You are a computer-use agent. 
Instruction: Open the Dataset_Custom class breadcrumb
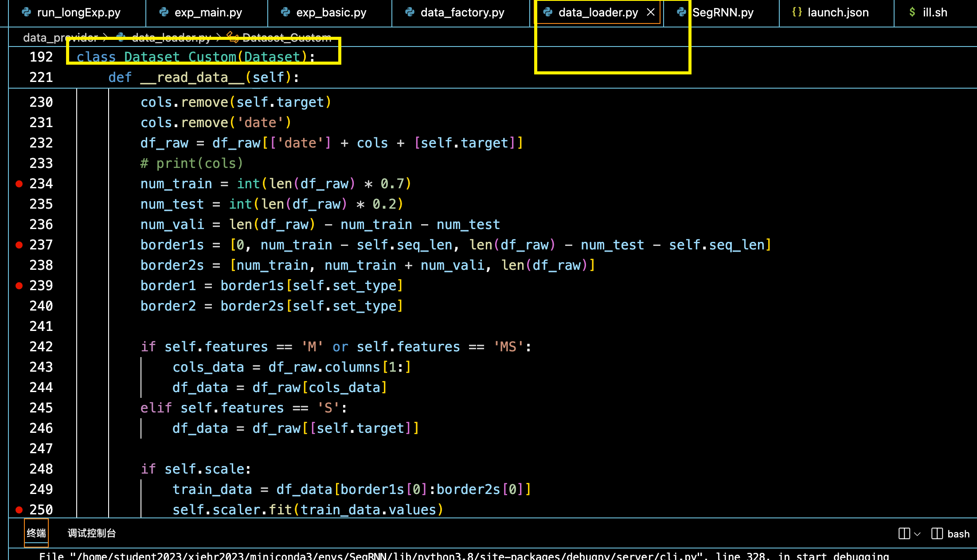[x=287, y=38]
